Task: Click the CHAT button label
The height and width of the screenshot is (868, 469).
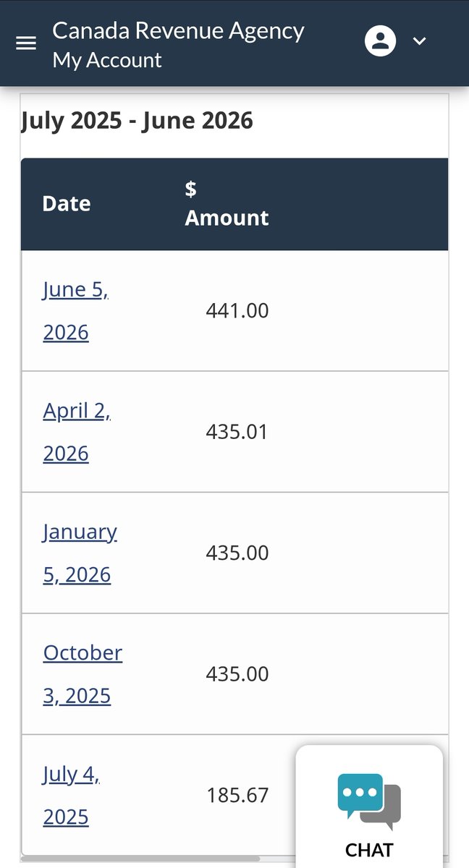Action: pos(369,849)
